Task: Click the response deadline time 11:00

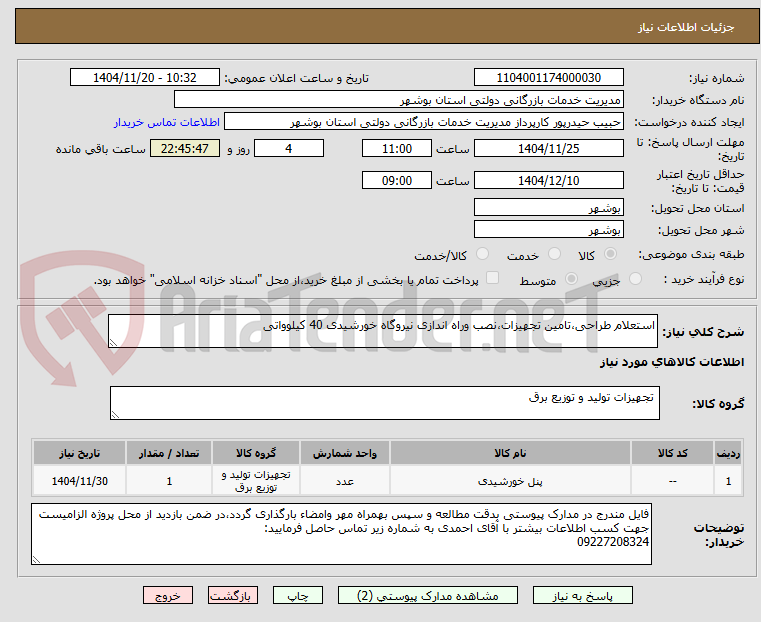Action: [397, 148]
